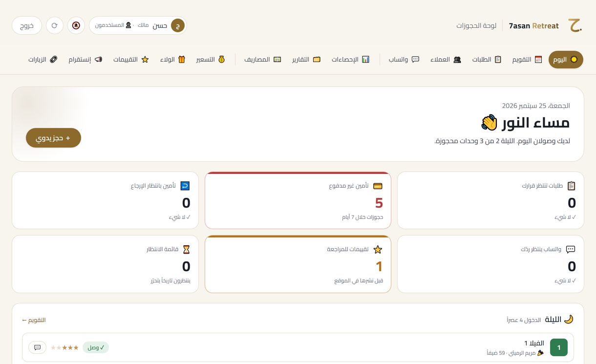The width and height of the screenshot is (596, 364).
Task: Open the واتساب tab
Action: click(x=404, y=60)
